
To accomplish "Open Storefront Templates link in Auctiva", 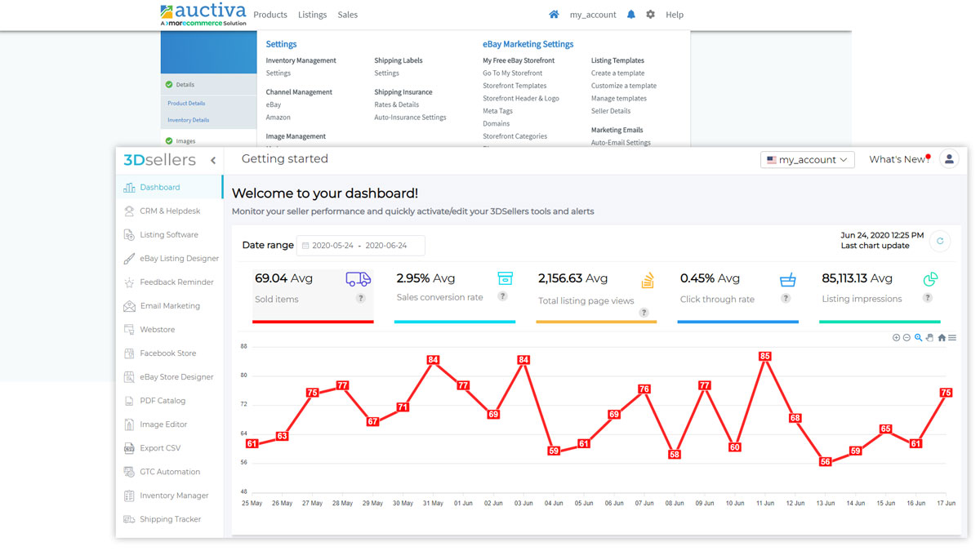I will tap(514, 86).
